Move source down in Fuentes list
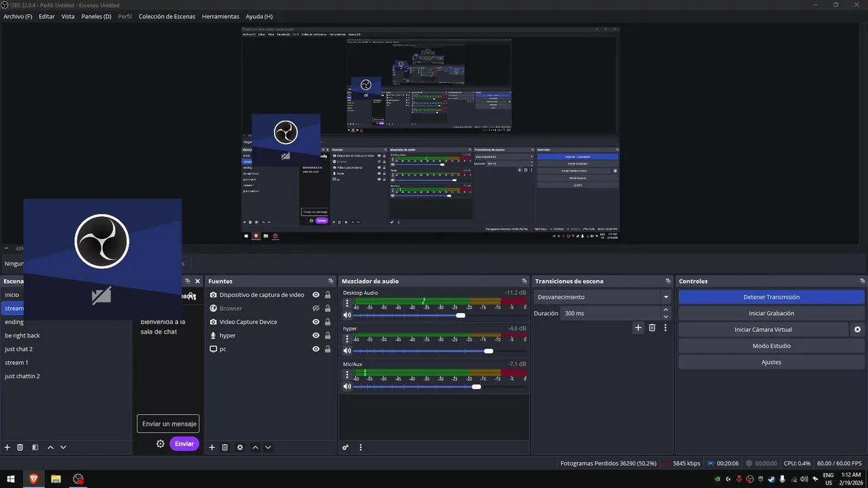868x488 pixels. pyautogui.click(x=268, y=447)
